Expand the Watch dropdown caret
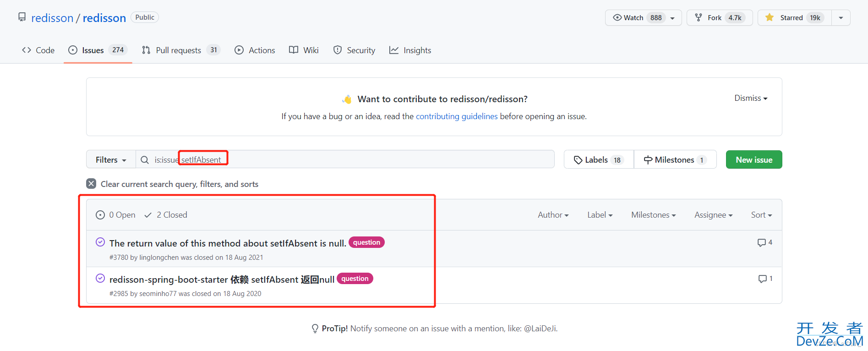Screen dimensions: 868x351 (x=672, y=18)
